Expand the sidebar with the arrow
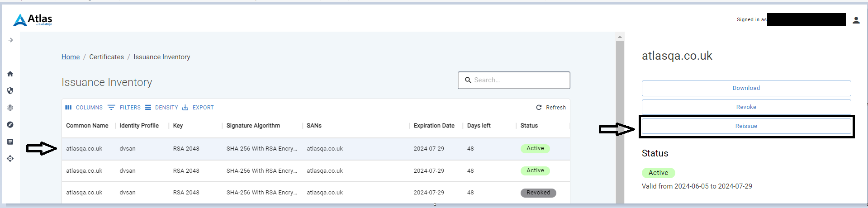868x208 pixels. (10, 40)
